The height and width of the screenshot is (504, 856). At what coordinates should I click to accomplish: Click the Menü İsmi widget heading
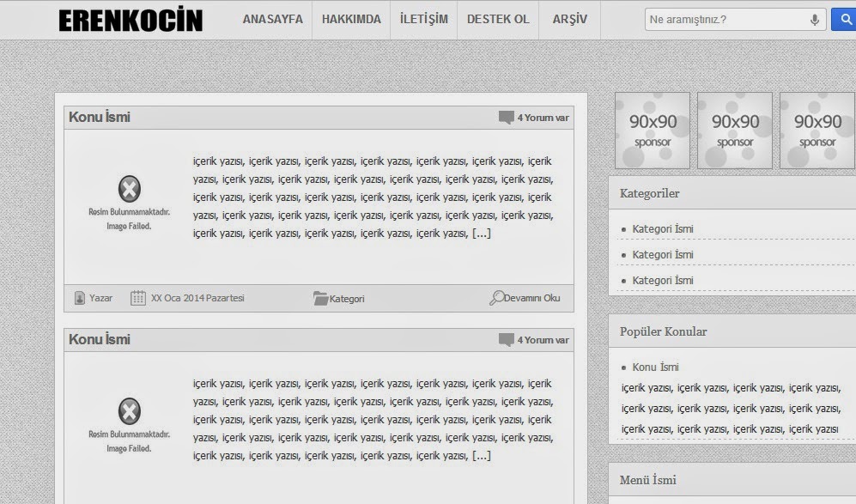[x=648, y=480]
